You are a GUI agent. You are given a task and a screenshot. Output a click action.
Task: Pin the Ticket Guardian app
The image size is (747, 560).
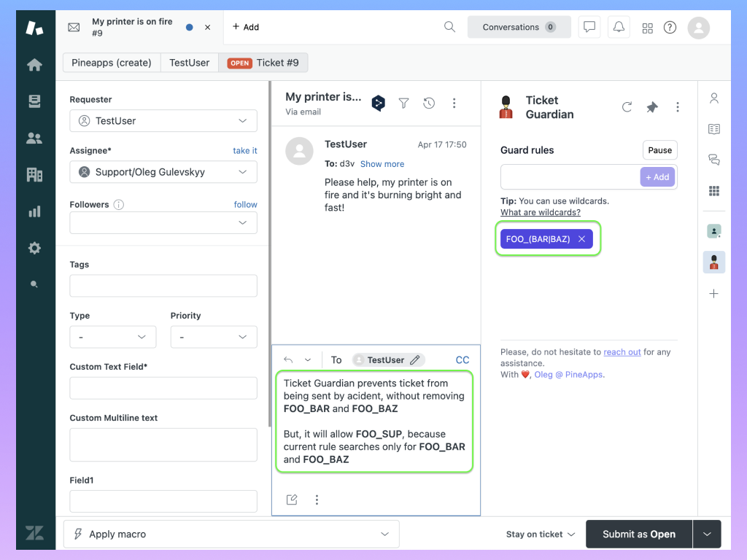[652, 107]
